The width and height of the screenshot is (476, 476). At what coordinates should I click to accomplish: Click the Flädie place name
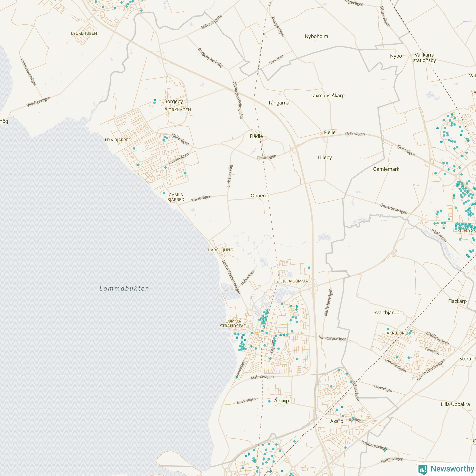coord(256,136)
